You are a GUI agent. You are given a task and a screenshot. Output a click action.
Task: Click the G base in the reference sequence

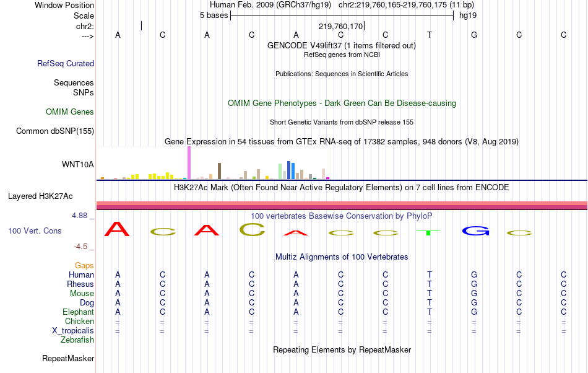(474, 35)
